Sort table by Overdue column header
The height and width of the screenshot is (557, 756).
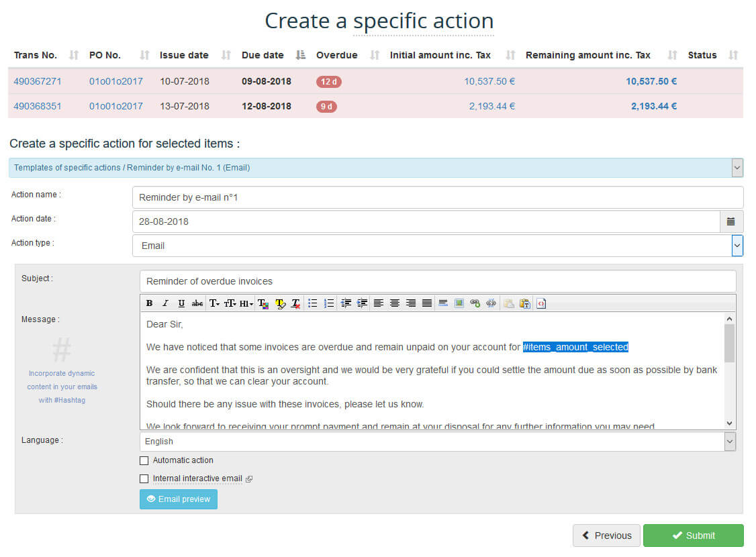coord(337,55)
